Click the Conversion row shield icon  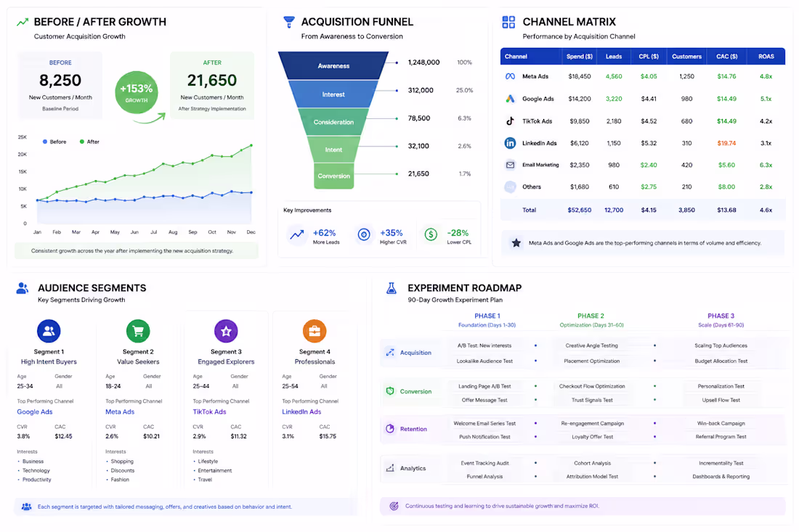pyautogui.click(x=390, y=391)
